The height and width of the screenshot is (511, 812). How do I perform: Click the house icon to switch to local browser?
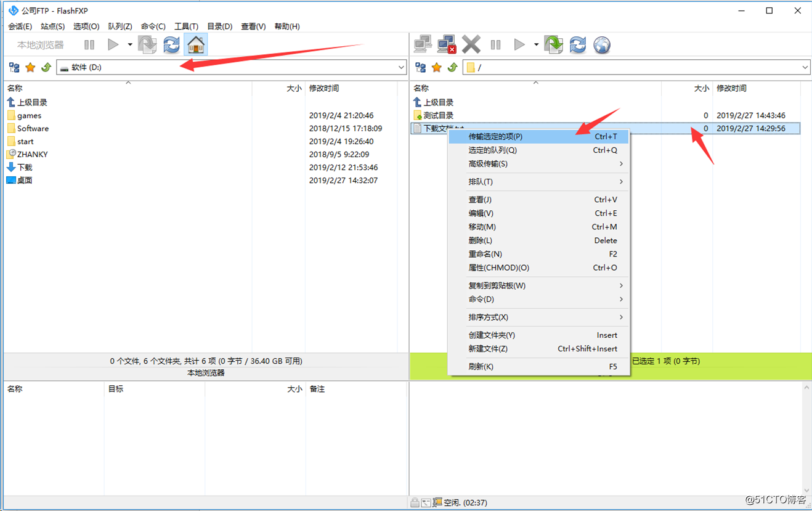[196, 44]
